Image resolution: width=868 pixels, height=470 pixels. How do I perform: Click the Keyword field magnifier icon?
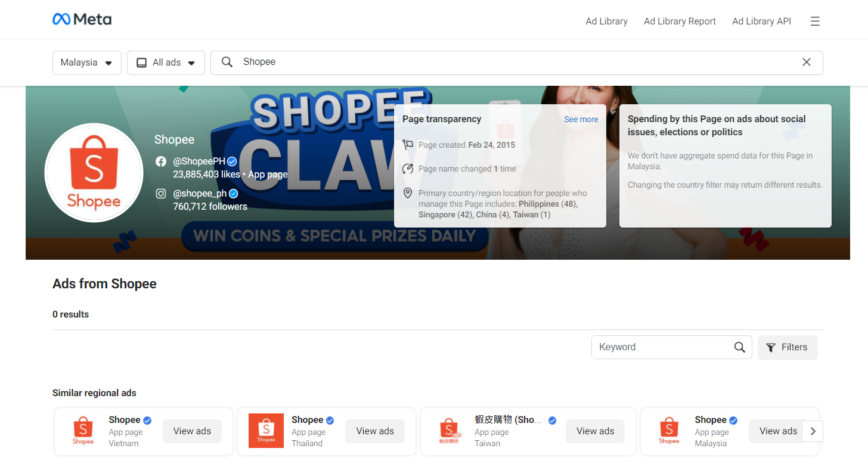coord(740,347)
